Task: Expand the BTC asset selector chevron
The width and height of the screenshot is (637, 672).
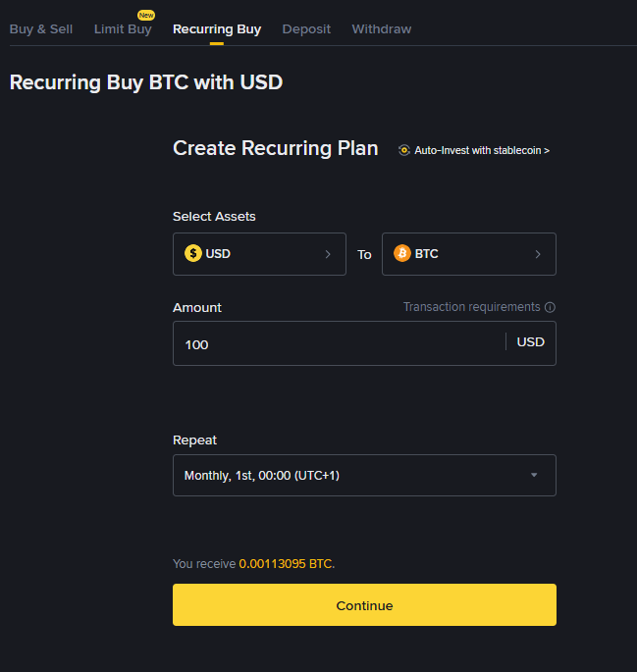Action: tap(538, 254)
